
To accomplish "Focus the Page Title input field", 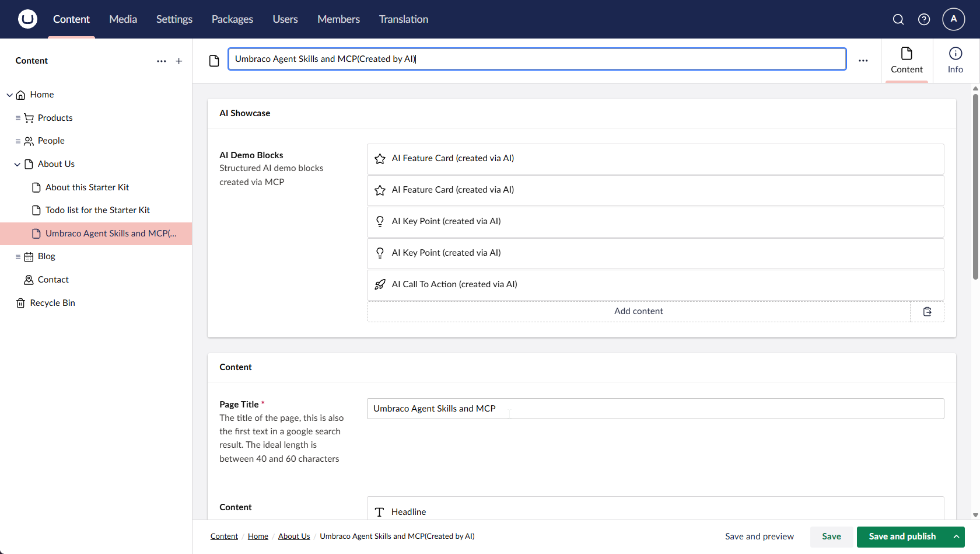I will pyautogui.click(x=655, y=409).
